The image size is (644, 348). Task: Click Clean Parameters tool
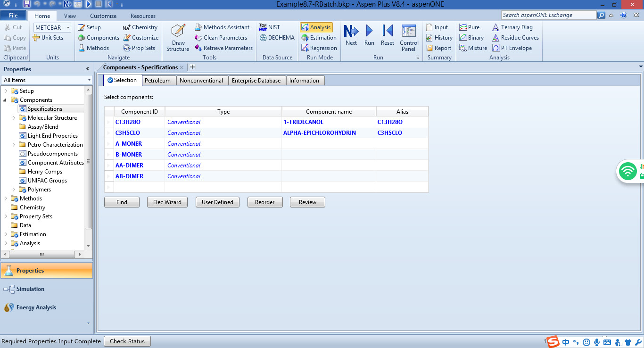click(x=221, y=38)
